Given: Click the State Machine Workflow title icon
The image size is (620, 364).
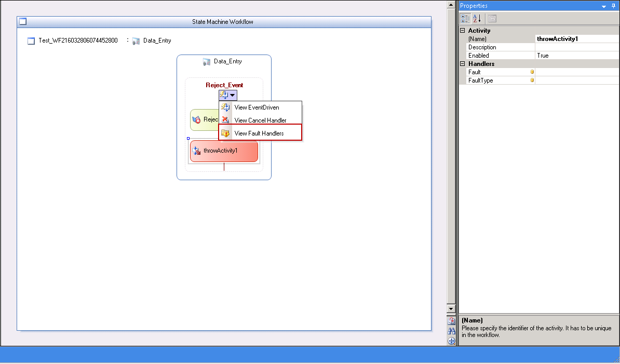Looking at the screenshot, I should [23, 21].
